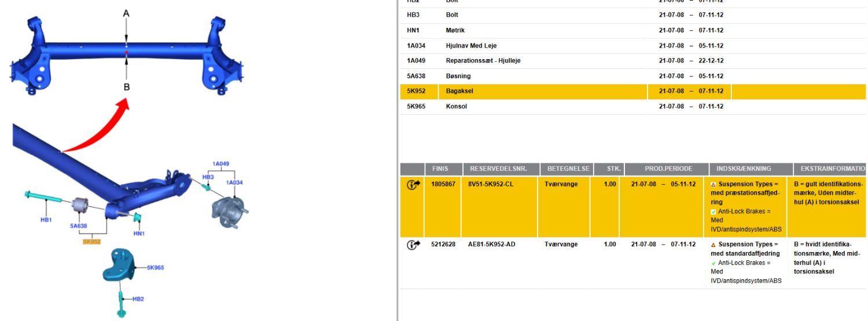Click the HN1 nut callout label

tap(139, 234)
